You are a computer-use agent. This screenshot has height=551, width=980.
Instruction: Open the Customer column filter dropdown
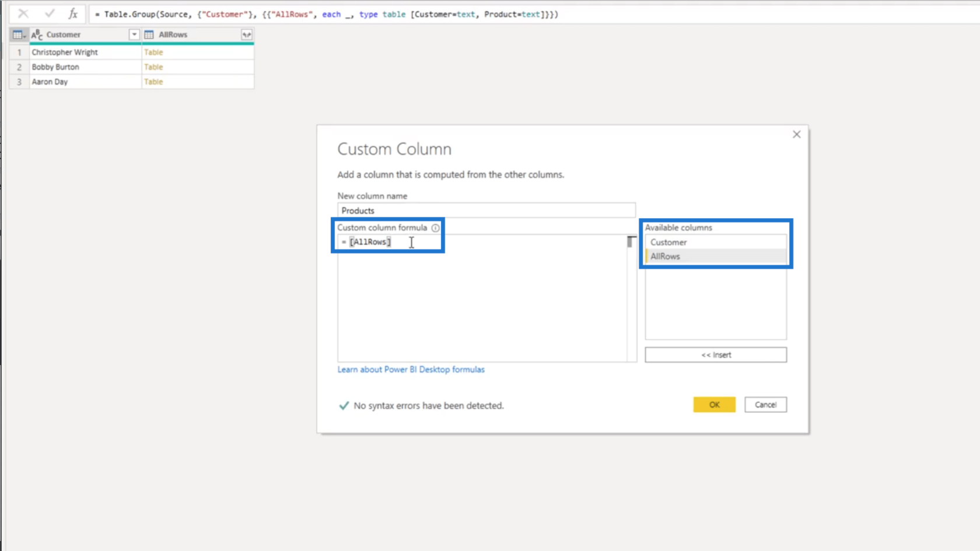(134, 35)
